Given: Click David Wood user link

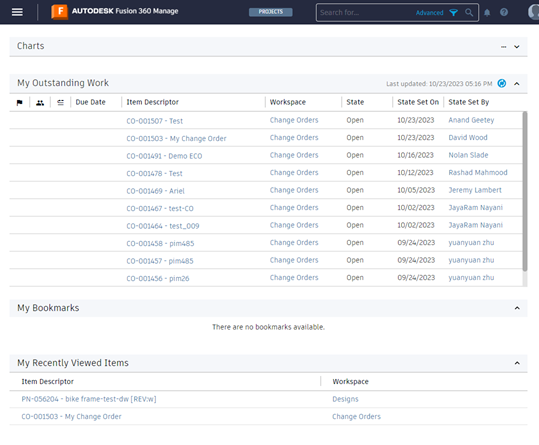Looking at the screenshot, I should (x=468, y=137).
